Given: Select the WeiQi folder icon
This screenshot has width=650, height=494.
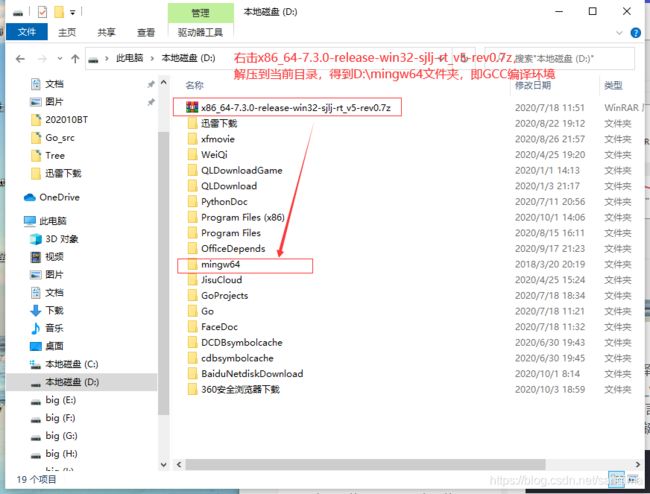Looking at the screenshot, I should point(192,155).
